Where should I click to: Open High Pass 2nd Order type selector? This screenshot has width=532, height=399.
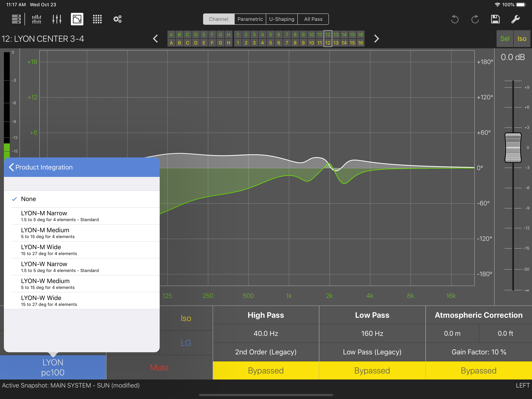click(266, 352)
